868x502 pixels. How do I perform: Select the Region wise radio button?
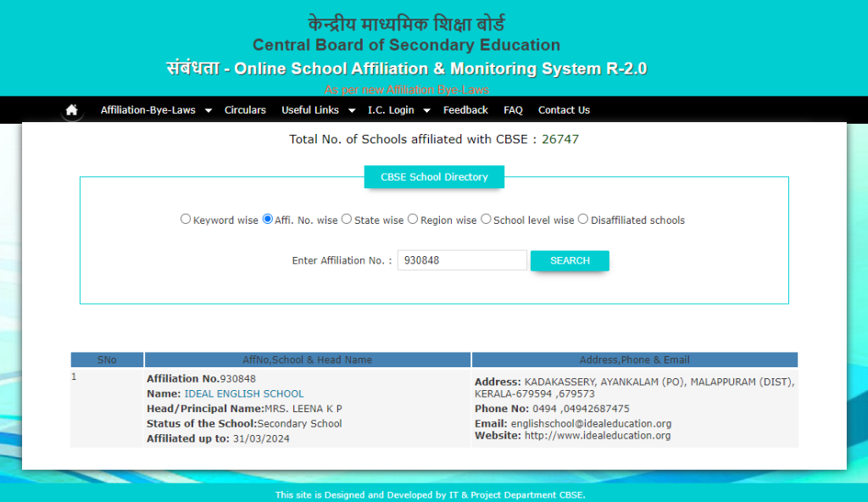(413, 219)
